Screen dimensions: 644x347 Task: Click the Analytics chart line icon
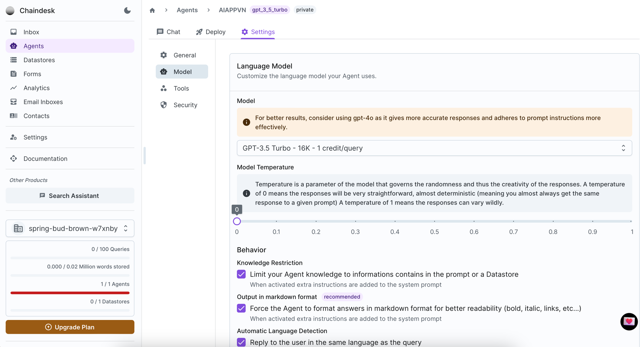tap(14, 88)
